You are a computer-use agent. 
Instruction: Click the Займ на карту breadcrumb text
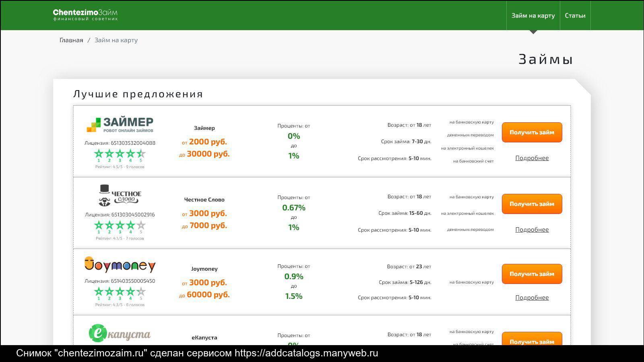pyautogui.click(x=116, y=40)
